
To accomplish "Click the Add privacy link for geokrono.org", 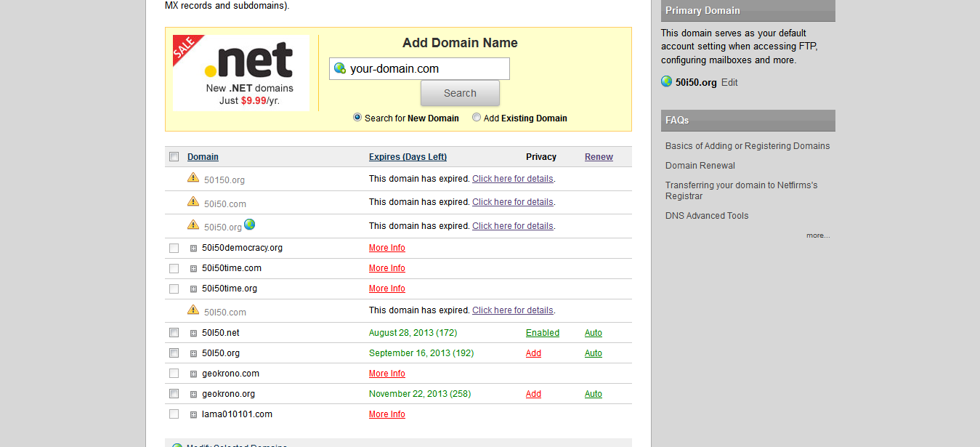I will coord(533,394).
